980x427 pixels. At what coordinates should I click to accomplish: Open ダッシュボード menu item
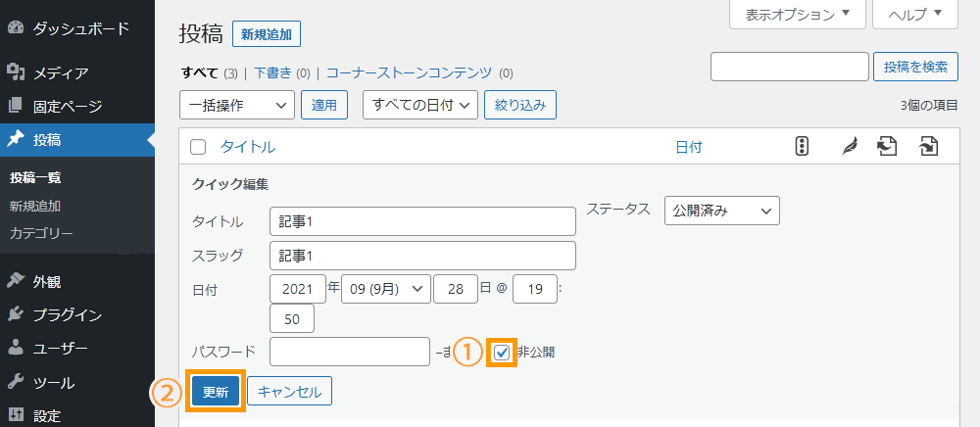81,28
